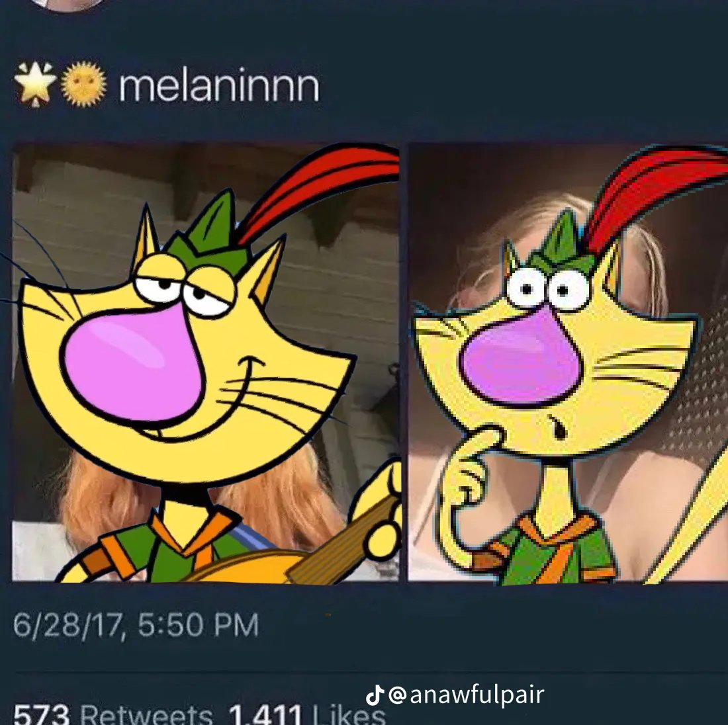
Task: Open the right cartoon cat image
Action: coord(568,362)
